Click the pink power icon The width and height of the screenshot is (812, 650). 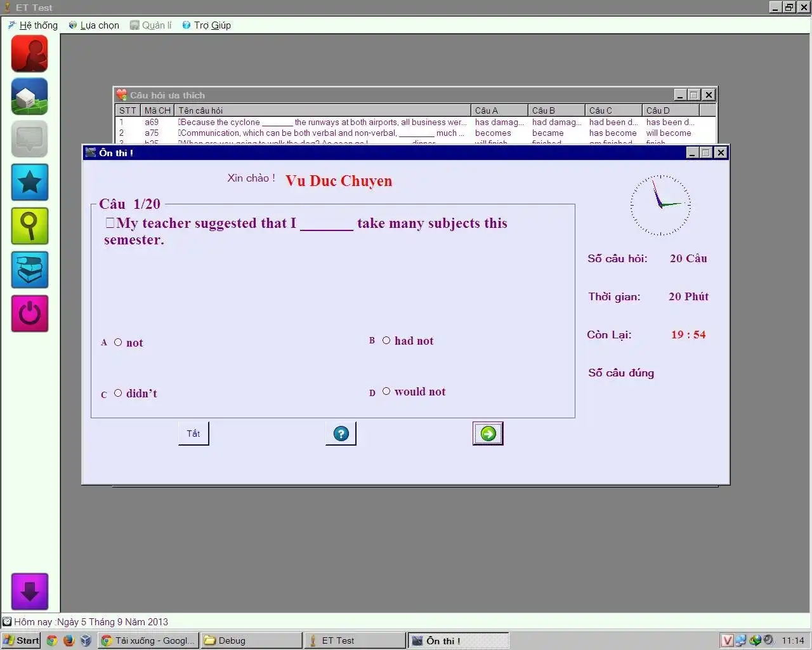pos(29,313)
